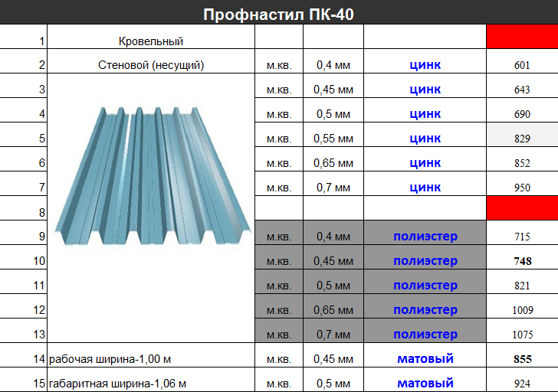
Task: Click 'цинк' in the 0,55 мм row
Action: click(425, 139)
